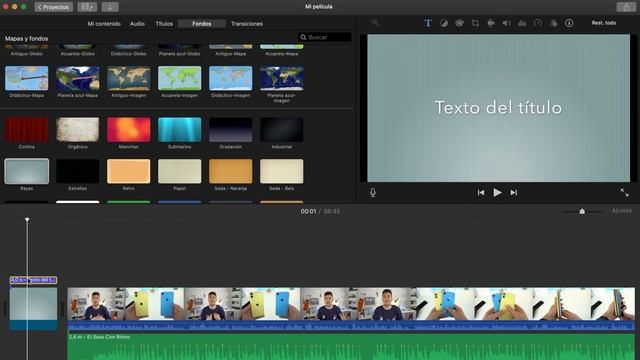Skip to next clip in viewer

513,192
